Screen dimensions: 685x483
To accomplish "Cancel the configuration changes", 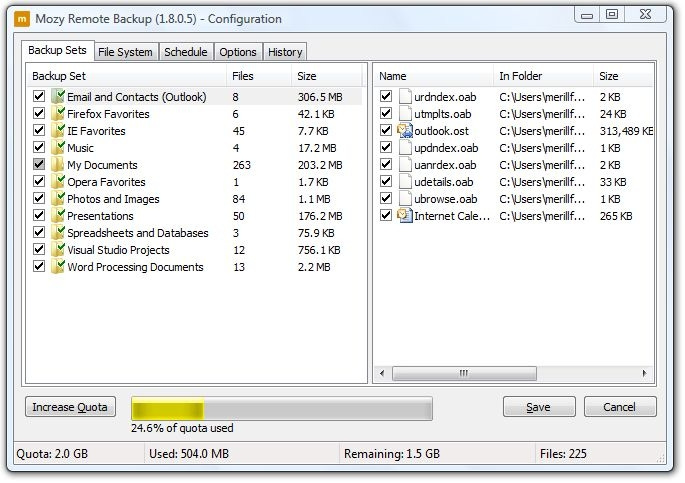I will coord(619,407).
